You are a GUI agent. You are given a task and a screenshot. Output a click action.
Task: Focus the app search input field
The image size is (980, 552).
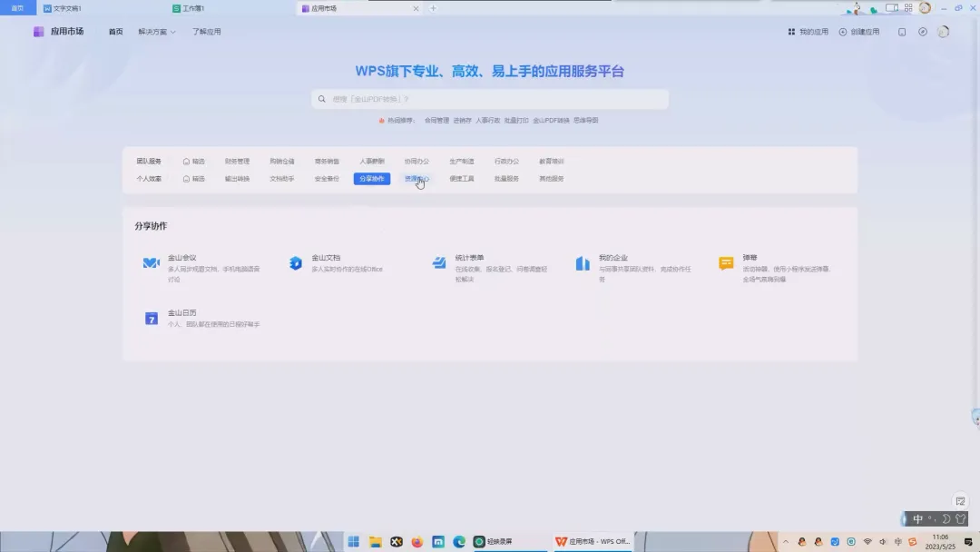(x=490, y=99)
